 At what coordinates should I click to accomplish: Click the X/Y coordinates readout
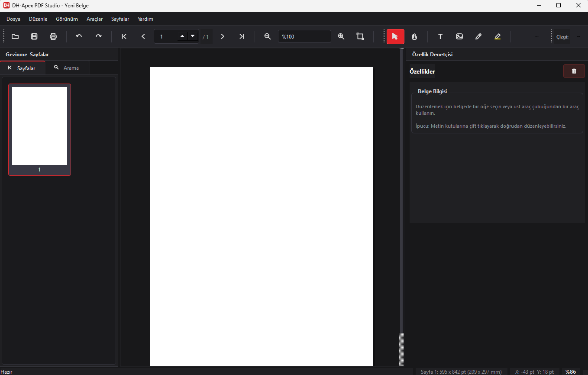coord(534,372)
